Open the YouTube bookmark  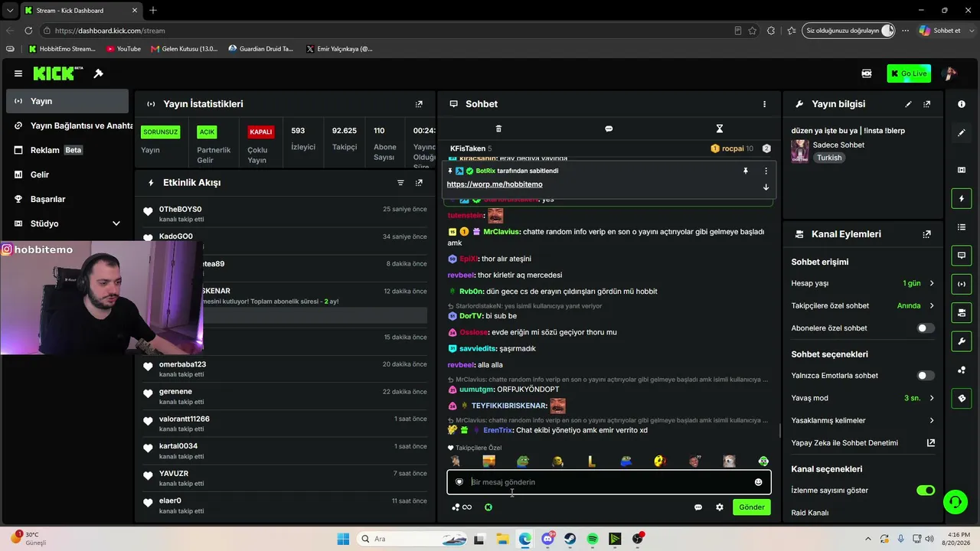click(123, 49)
